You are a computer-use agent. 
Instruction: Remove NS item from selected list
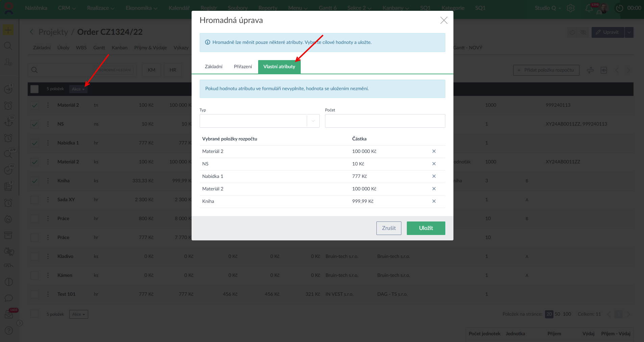pos(434,164)
